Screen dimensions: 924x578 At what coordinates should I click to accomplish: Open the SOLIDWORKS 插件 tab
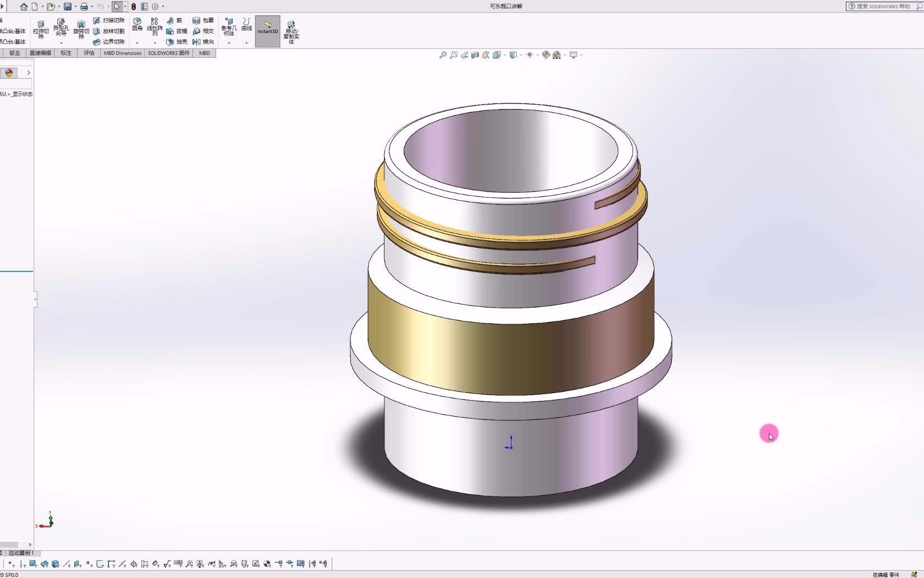click(x=168, y=53)
